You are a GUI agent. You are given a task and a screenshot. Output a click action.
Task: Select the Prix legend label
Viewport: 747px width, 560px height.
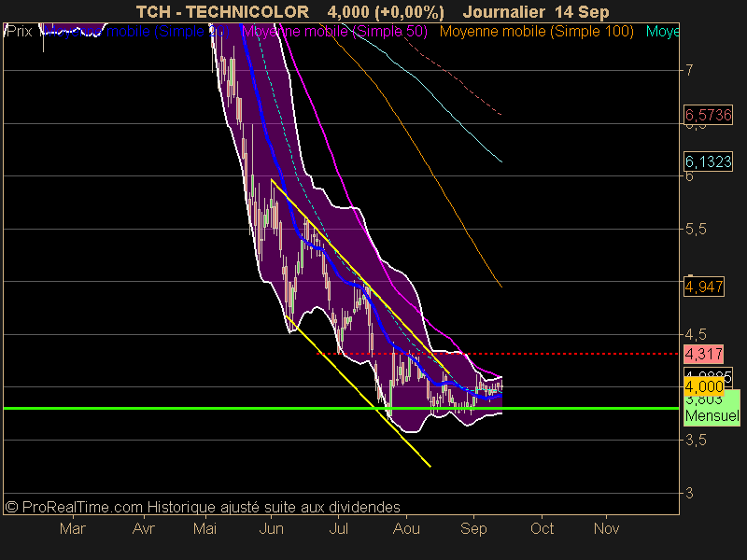(19, 32)
